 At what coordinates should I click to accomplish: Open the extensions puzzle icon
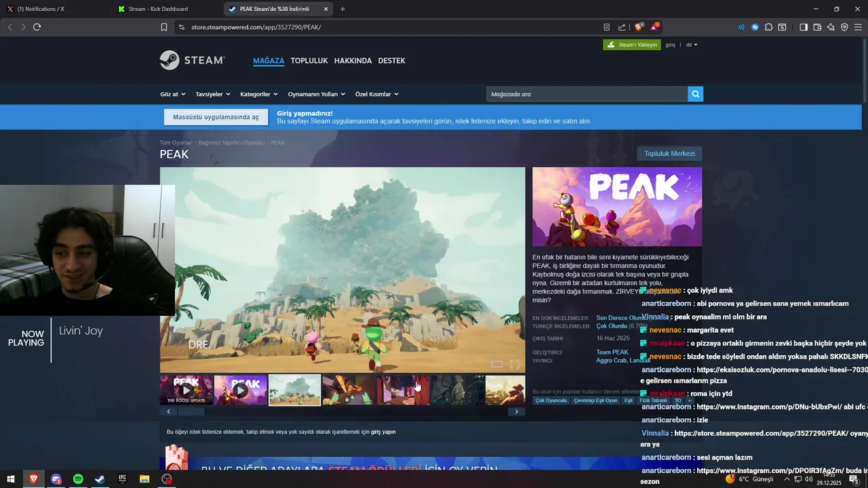click(768, 27)
